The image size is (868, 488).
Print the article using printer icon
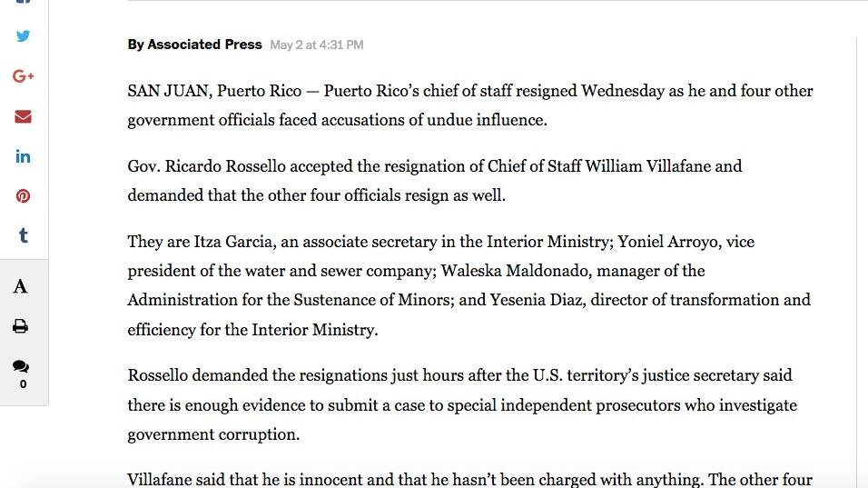pos(20,326)
